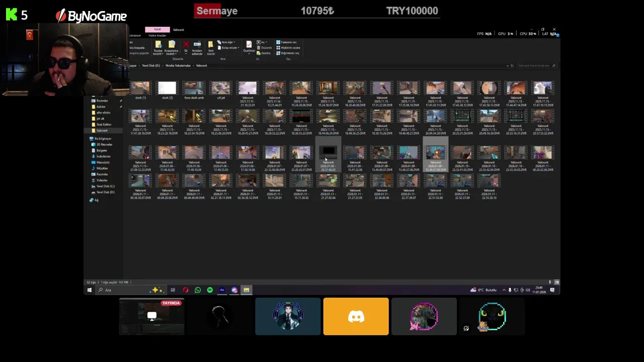Click the ByNoGame logo

[91, 16]
